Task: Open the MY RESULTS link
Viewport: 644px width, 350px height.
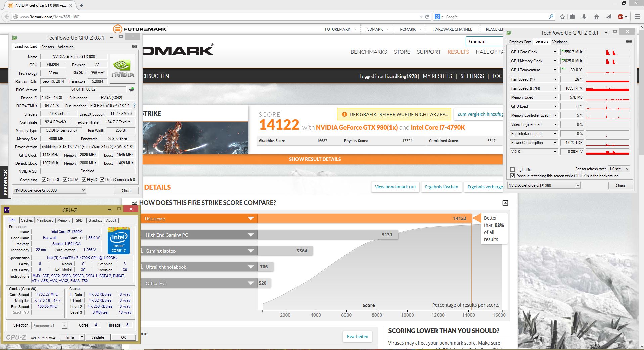Action: [437, 76]
